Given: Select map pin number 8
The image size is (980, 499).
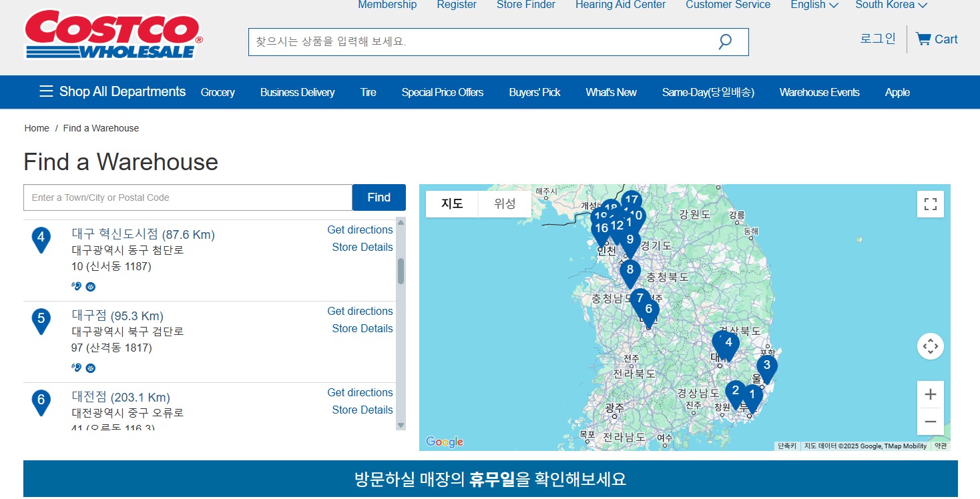Looking at the screenshot, I should 630,274.
